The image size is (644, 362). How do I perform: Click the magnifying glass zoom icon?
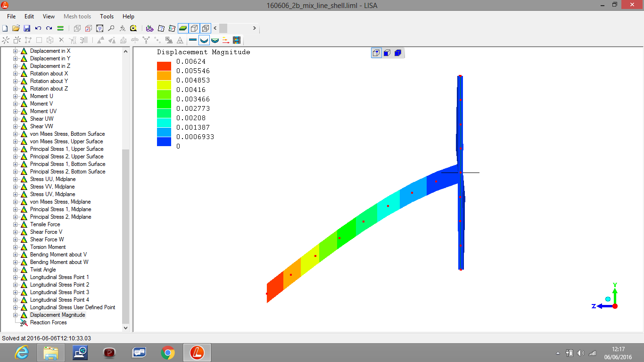pos(111,28)
